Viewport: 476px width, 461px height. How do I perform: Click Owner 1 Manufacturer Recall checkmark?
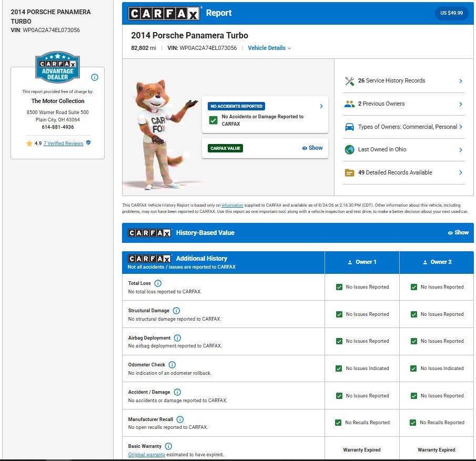[x=338, y=423]
